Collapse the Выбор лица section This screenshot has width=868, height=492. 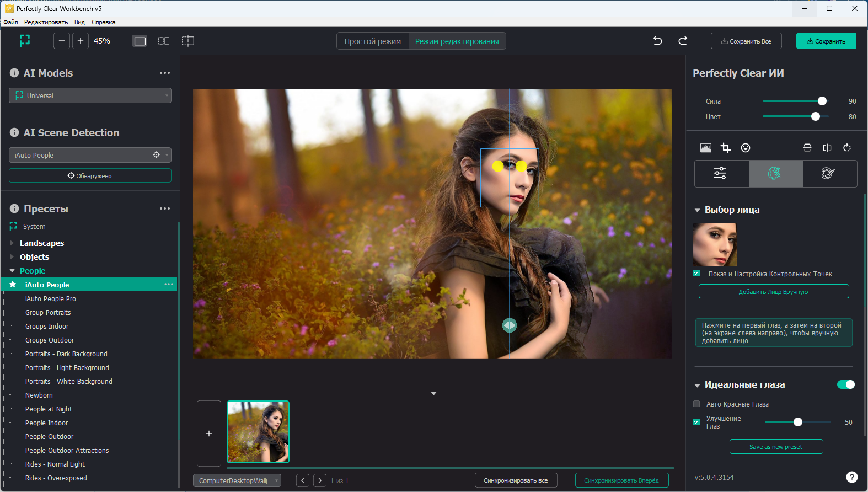697,210
